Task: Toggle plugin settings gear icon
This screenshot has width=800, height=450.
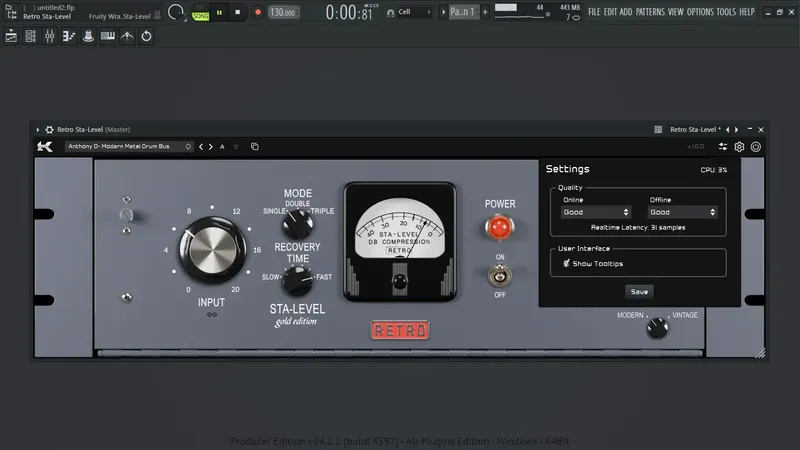Action: 739,147
